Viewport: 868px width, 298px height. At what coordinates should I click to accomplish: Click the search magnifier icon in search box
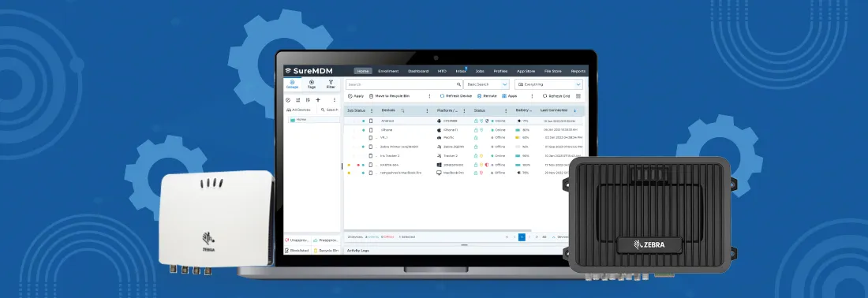pyautogui.click(x=458, y=84)
